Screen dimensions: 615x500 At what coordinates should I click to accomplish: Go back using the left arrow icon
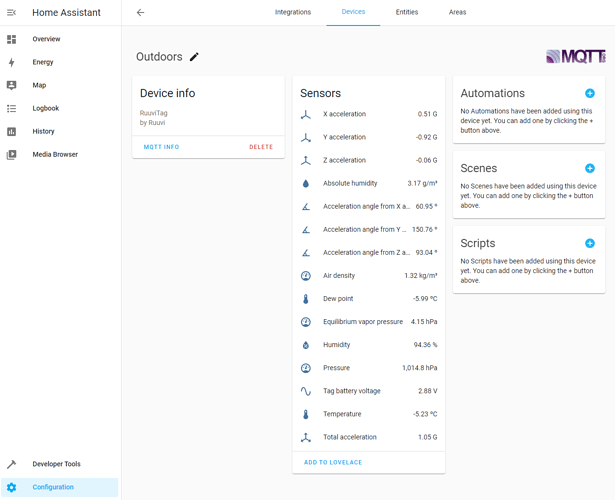tap(140, 13)
